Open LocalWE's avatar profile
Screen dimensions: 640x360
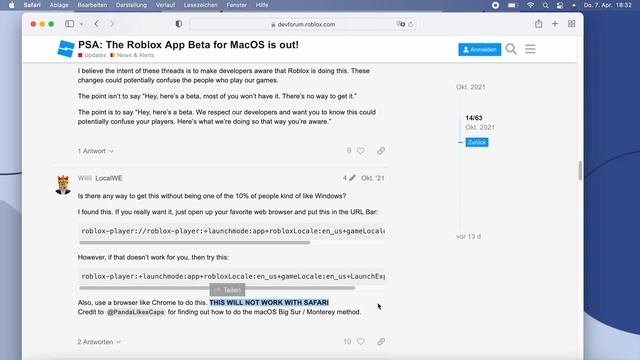pos(63,184)
